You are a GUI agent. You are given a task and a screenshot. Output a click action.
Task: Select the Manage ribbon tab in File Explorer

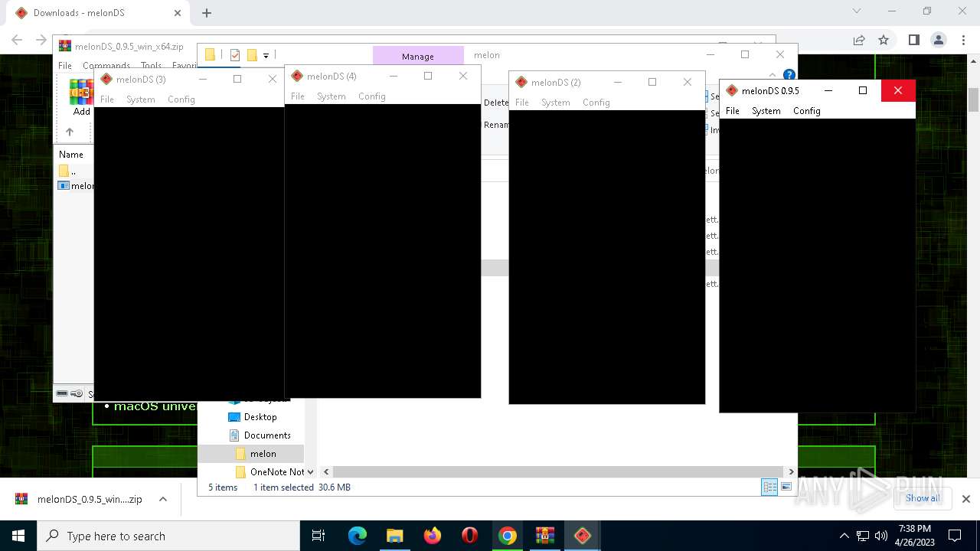pyautogui.click(x=417, y=56)
